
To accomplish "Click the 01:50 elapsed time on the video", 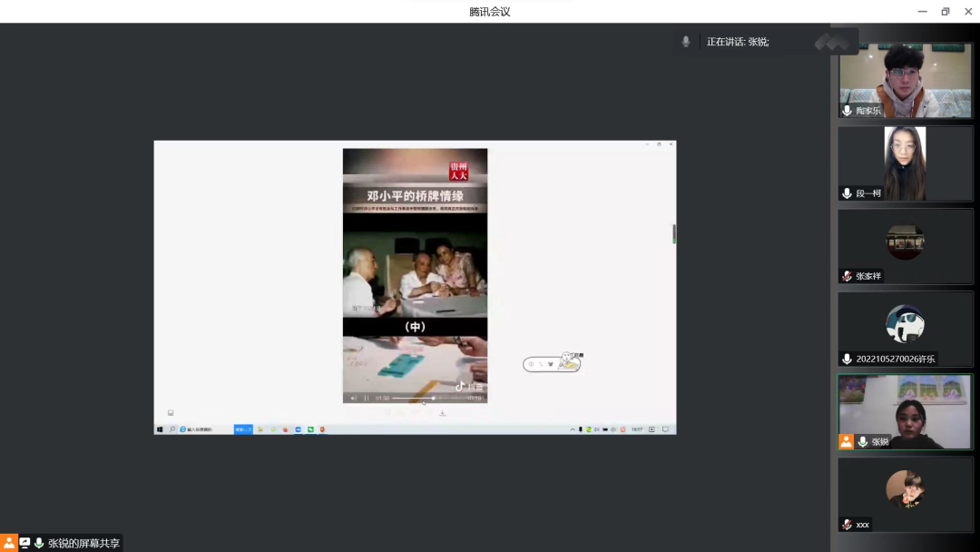I will coord(383,399).
